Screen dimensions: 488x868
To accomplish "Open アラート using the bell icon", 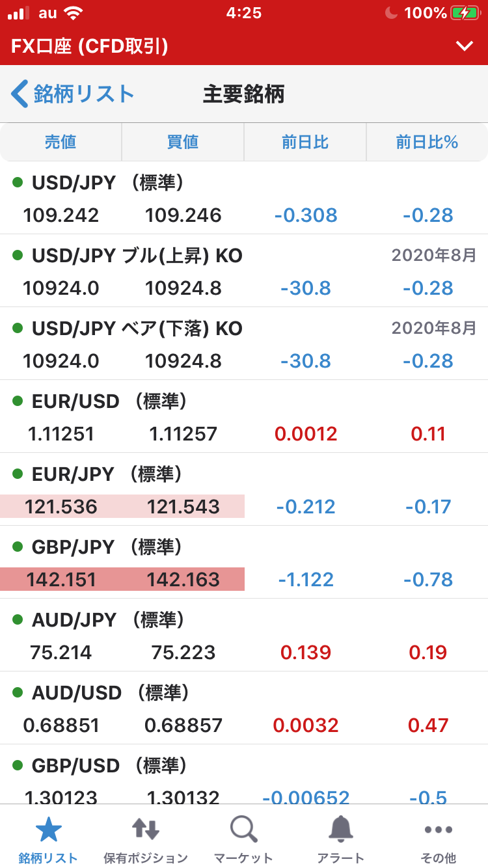I will pyautogui.click(x=341, y=829).
